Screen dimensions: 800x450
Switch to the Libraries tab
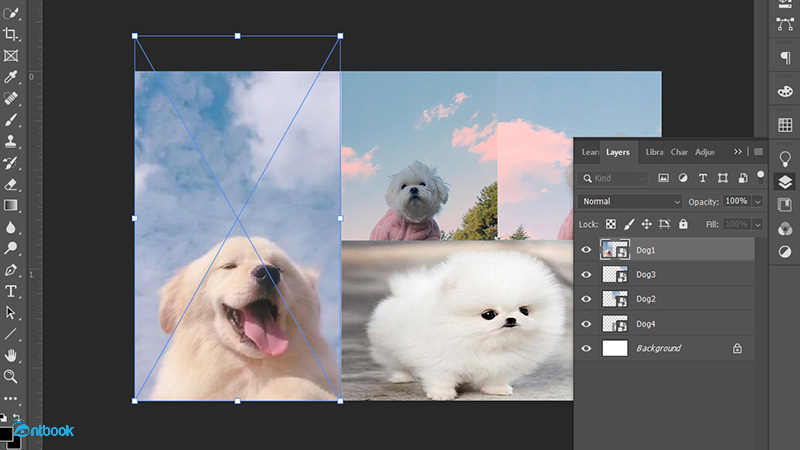click(x=654, y=152)
